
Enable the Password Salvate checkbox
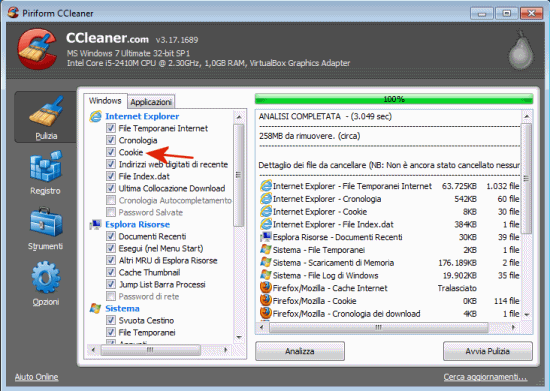[111, 212]
